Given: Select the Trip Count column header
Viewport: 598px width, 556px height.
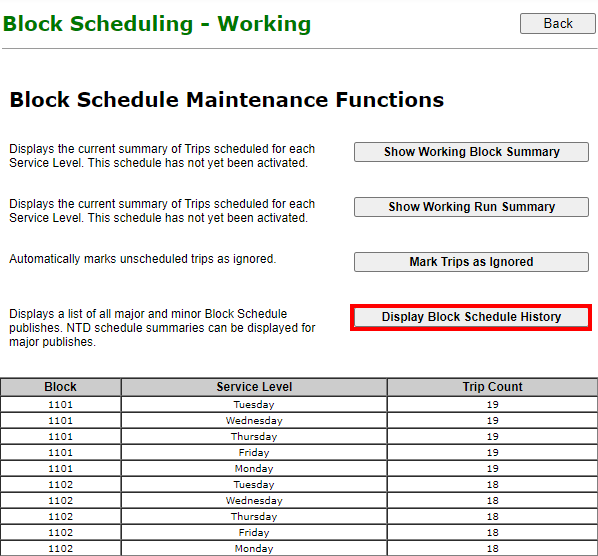Looking at the screenshot, I should (x=492, y=387).
